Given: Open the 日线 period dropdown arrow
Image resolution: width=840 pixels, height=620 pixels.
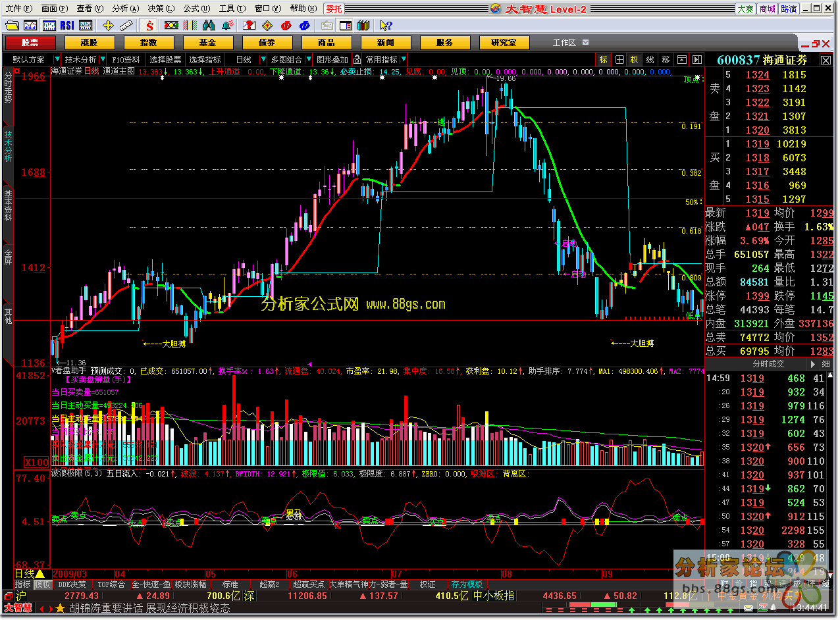Looking at the screenshot, I should point(263,59).
